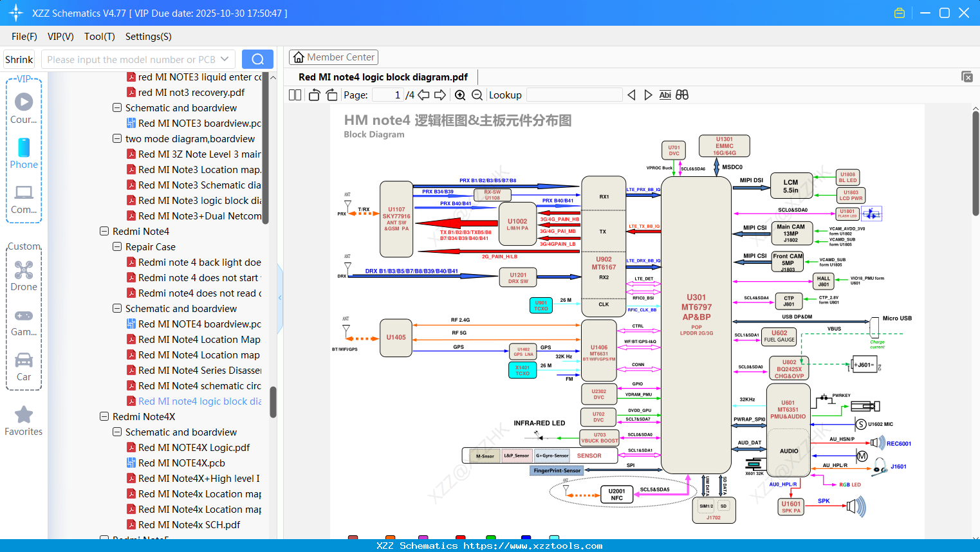This screenshot has width=980, height=552.
Task: Activate zoom in on the PDF toolbar
Action: click(460, 95)
